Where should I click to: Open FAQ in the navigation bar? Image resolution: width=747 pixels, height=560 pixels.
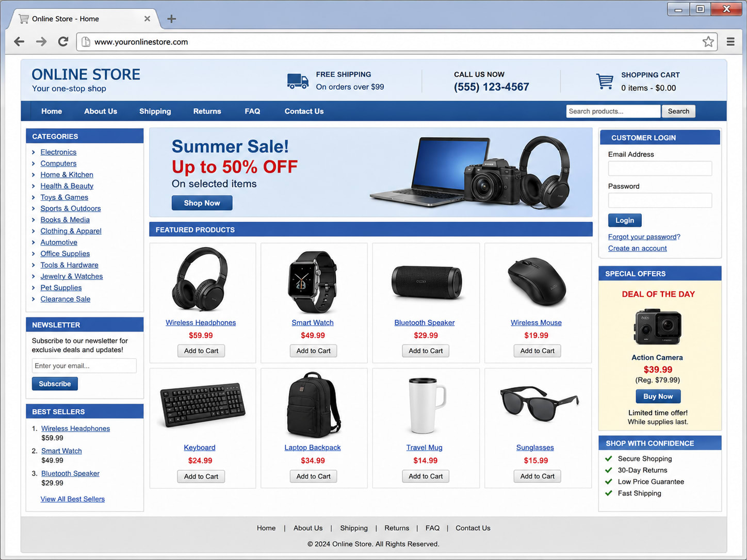[x=252, y=111]
